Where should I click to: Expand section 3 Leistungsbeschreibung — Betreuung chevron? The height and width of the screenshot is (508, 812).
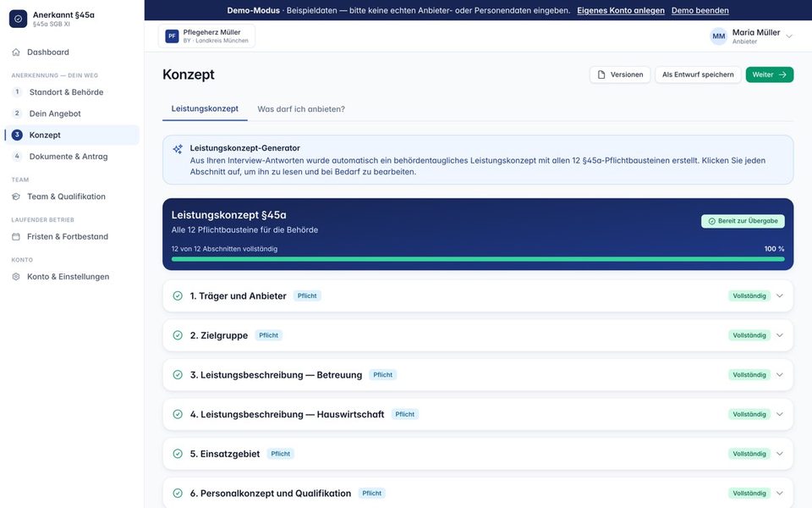(779, 375)
